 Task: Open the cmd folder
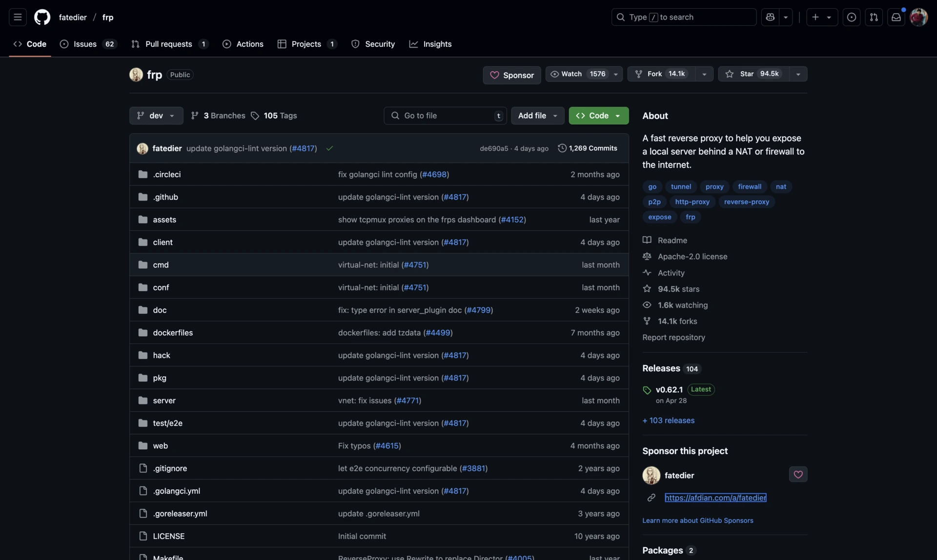tap(161, 265)
